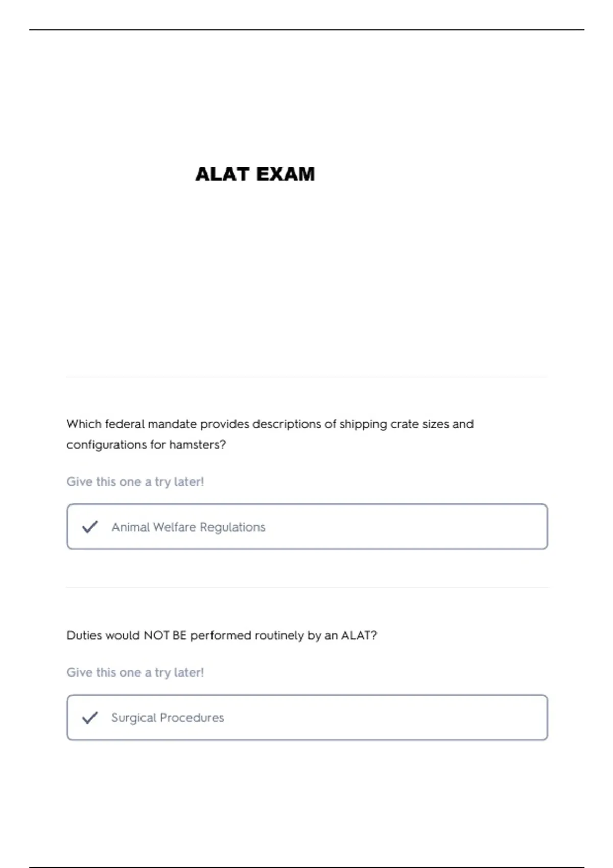
Task: Click the word 'EXAM' in the title
Action: point(285,174)
